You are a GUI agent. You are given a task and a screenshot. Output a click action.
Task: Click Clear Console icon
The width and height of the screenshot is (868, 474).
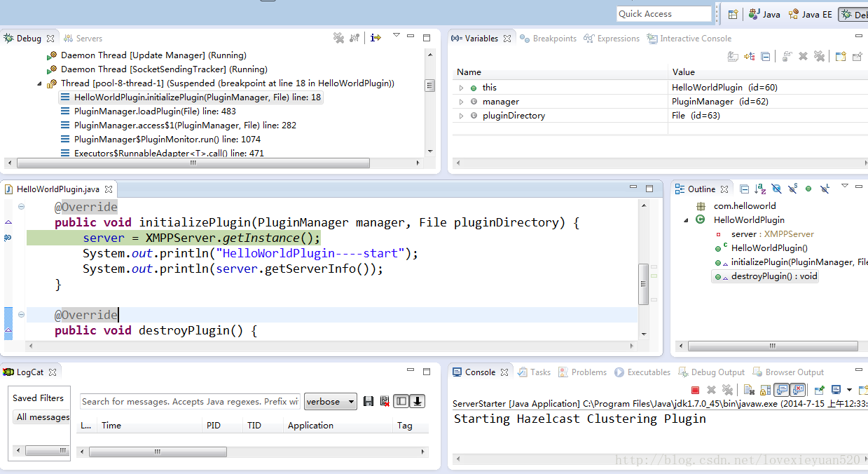pyautogui.click(x=748, y=390)
